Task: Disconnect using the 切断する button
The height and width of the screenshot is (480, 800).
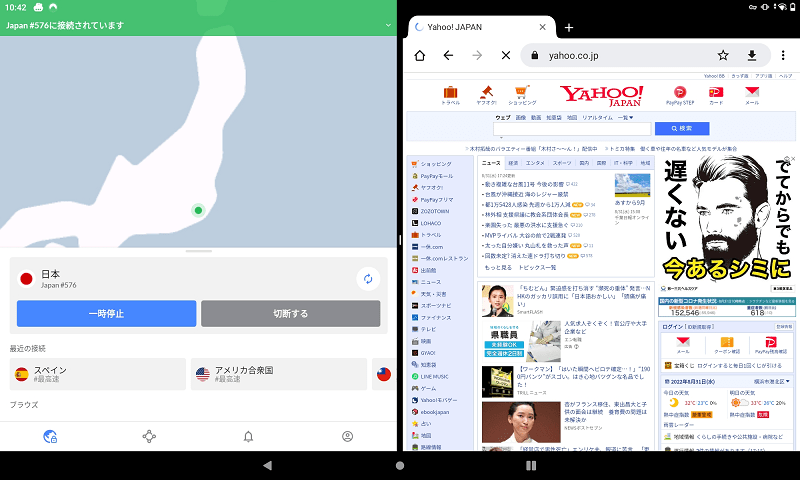Action: [x=290, y=313]
